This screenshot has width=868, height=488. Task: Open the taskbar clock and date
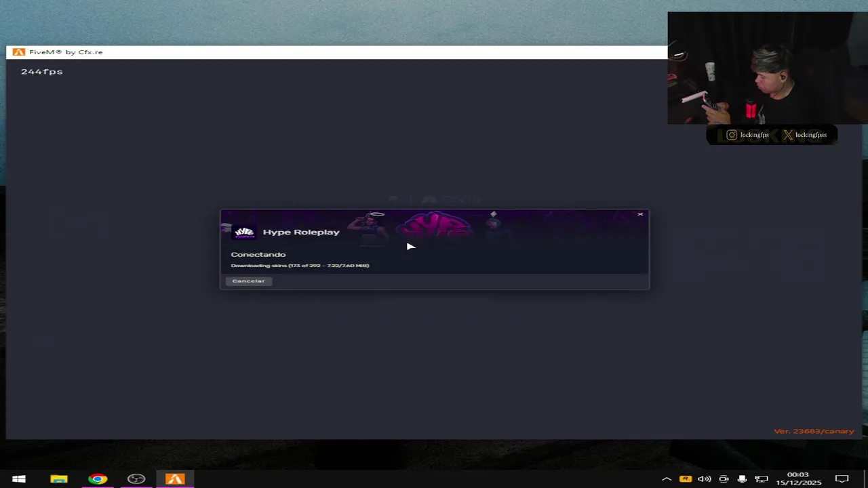798,479
